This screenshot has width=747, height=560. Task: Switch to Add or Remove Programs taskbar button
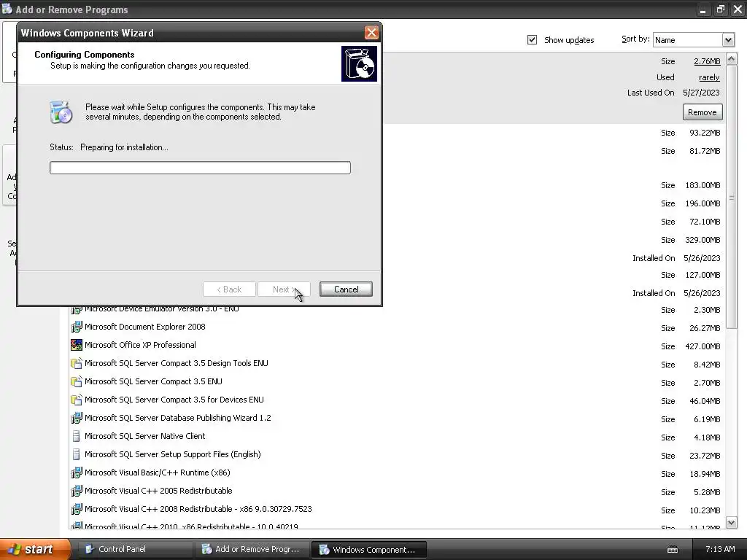coord(252,549)
